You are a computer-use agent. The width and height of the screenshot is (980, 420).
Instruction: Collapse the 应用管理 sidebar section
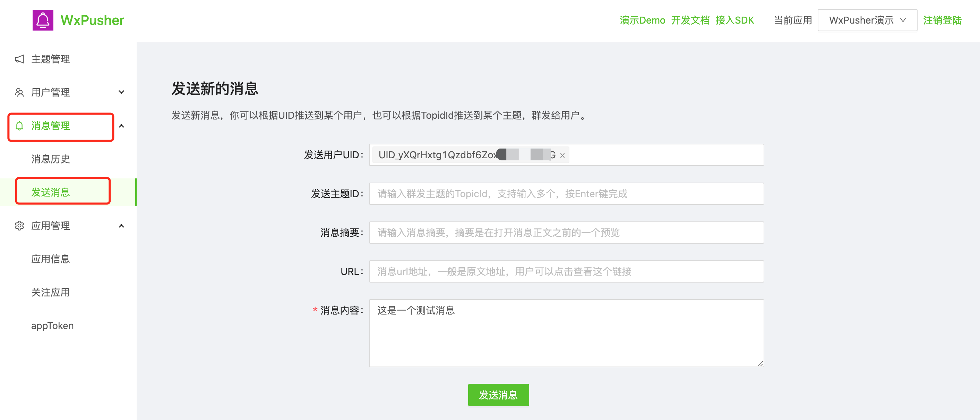(121, 225)
